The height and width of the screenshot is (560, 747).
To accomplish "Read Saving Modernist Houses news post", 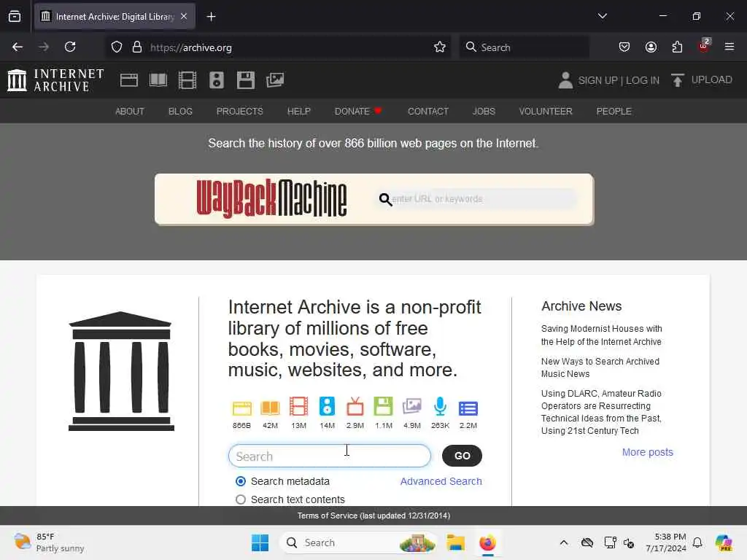I will (x=601, y=335).
